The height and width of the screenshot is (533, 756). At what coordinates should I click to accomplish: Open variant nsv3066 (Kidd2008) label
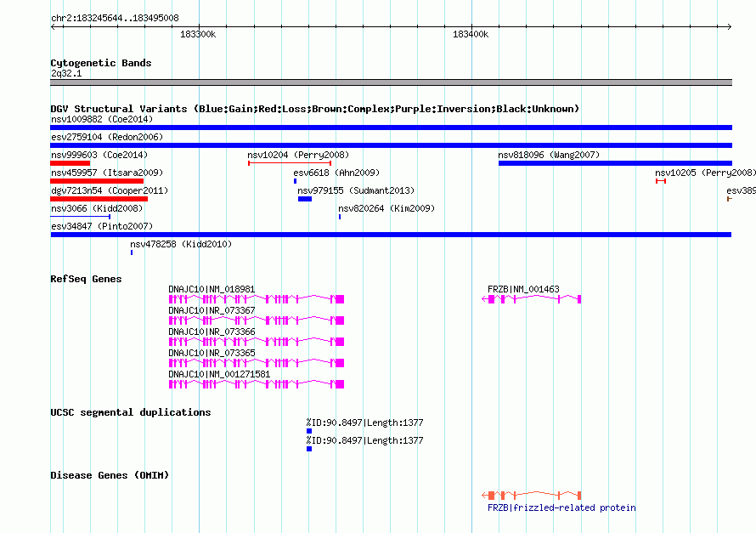[97, 208]
